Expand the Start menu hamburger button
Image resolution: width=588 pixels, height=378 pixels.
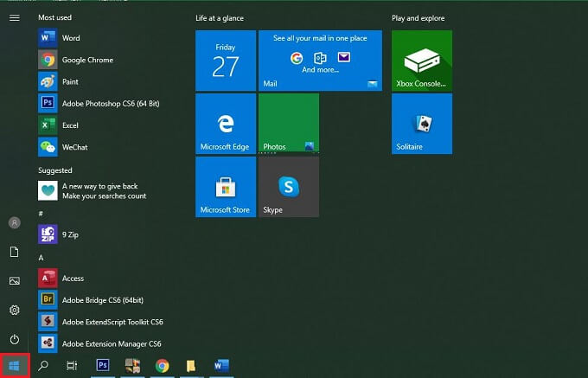click(14, 18)
